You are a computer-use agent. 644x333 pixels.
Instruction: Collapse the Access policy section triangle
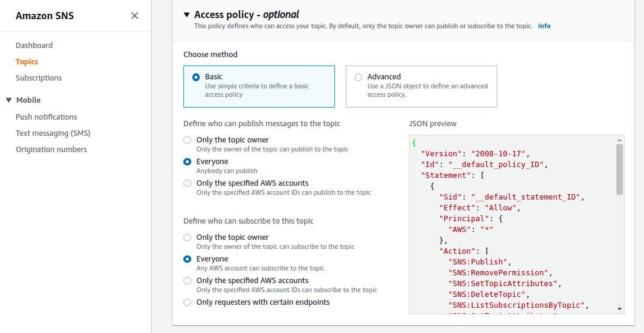(187, 15)
